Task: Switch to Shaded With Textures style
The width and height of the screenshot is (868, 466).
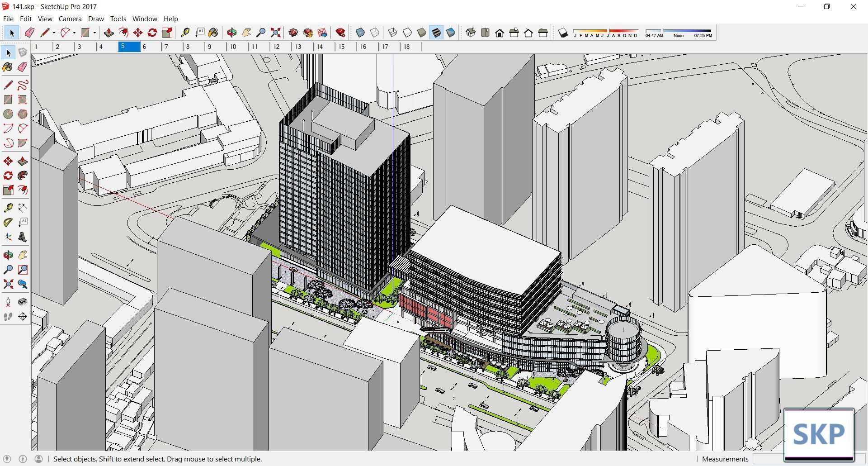Action: pos(436,33)
